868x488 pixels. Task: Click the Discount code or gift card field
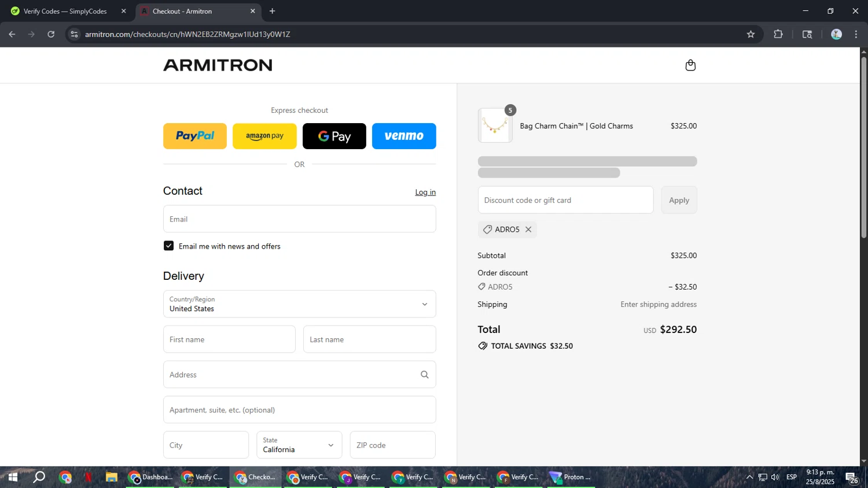[x=565, y=200]
